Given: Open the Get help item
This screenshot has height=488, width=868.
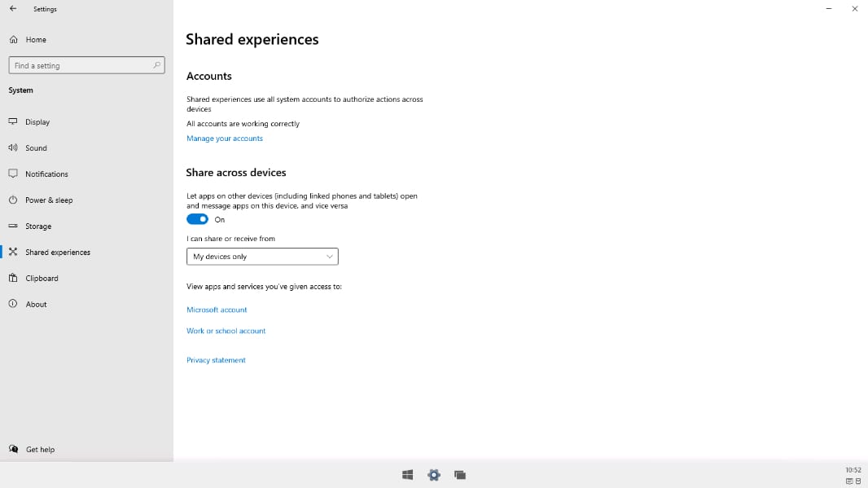Looking at the screenshot, I should [40, 449].
